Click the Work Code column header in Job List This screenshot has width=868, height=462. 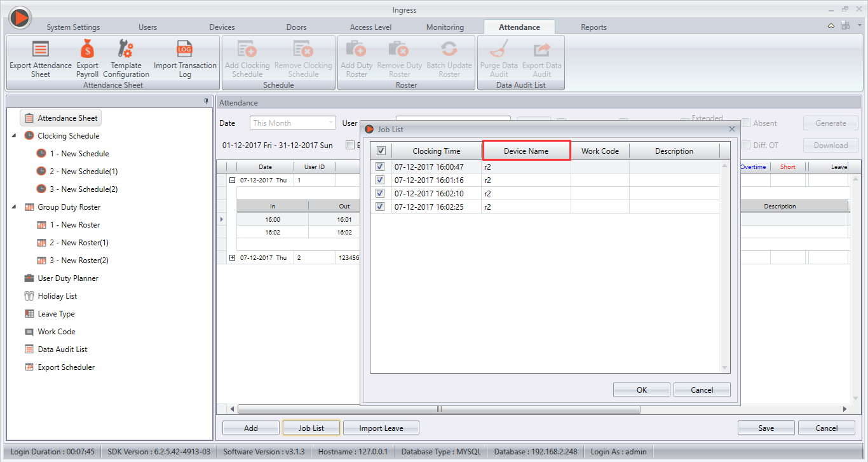[x=600, y=151]
